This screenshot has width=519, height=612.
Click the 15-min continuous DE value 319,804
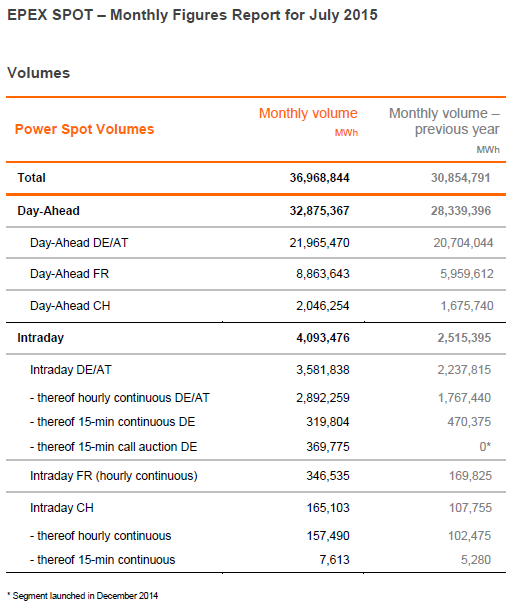(327, 422)
